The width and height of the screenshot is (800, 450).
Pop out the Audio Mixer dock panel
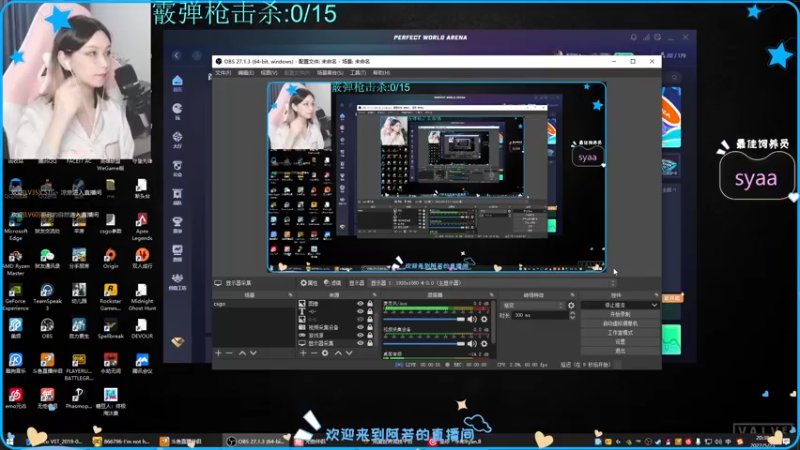pyautogui.click(x=492, y=295)
